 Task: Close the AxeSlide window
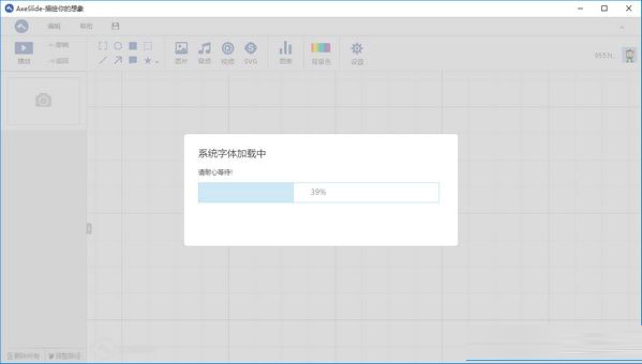629,8
